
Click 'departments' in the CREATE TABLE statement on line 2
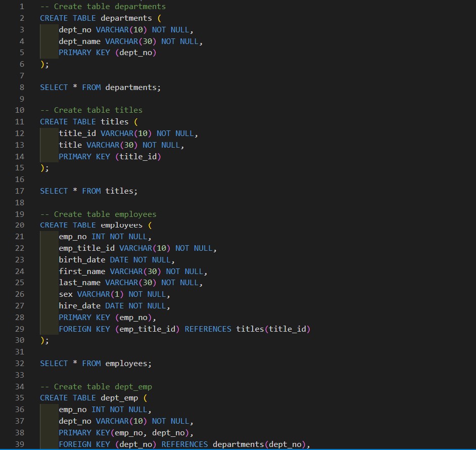pyautogui.click(x=126, y=18)
